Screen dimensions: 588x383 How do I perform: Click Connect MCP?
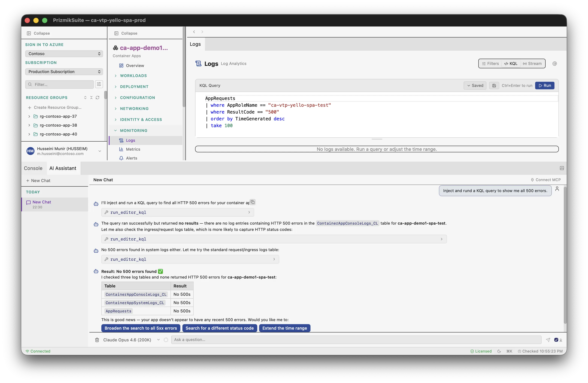click(546, 180)
